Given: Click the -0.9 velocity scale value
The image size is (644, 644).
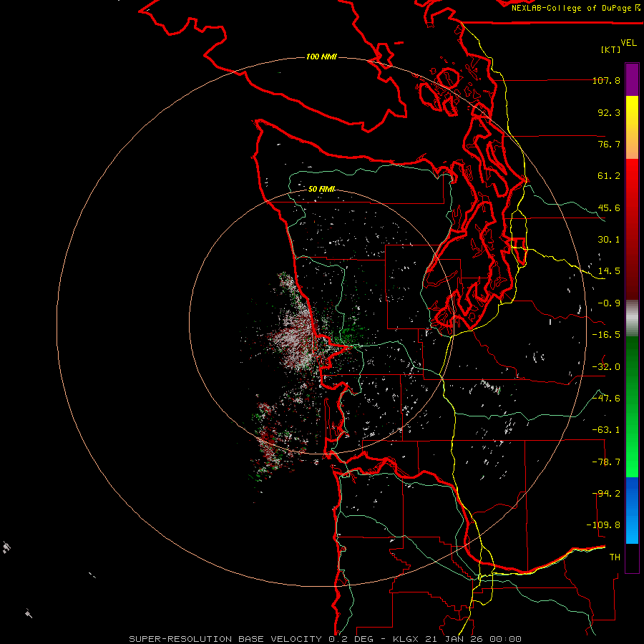Looking at the screenshot, I should tap(609, 303).
